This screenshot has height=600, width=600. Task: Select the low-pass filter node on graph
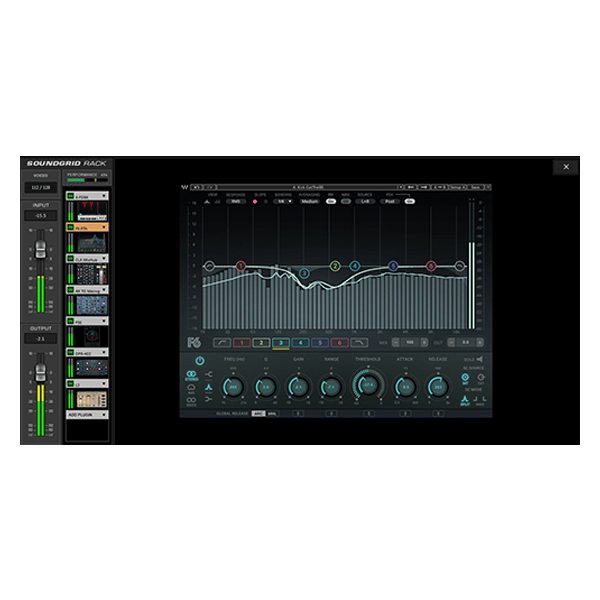tap(460, 266)
